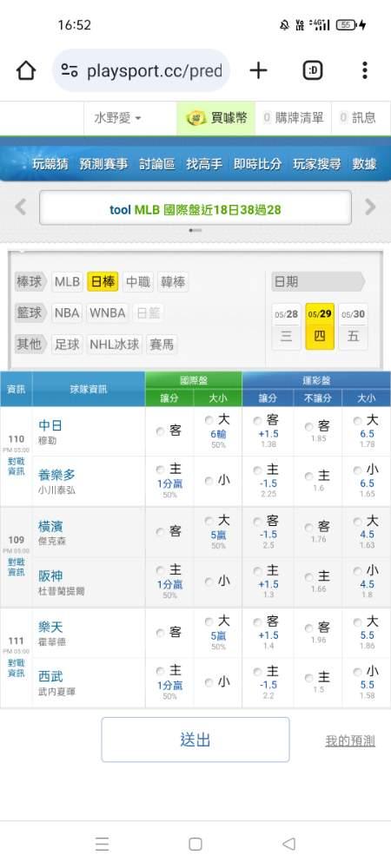Open the 橫濱 team link
The height and width of the screenshot is (868, 391).
tap(50, 526)
